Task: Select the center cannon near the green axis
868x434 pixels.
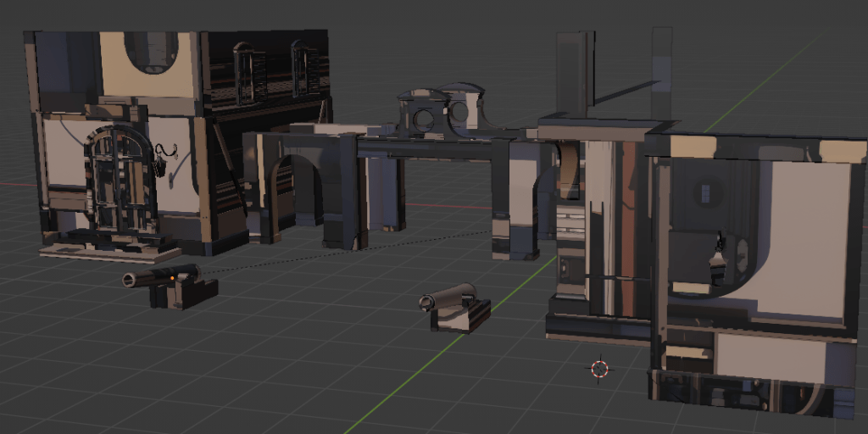Action: 458,309
